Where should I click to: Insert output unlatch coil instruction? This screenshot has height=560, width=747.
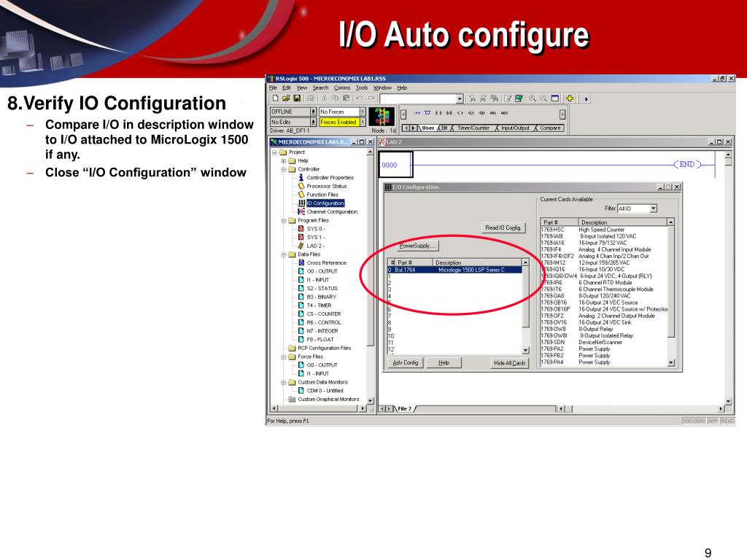click(x=481, y=113)
